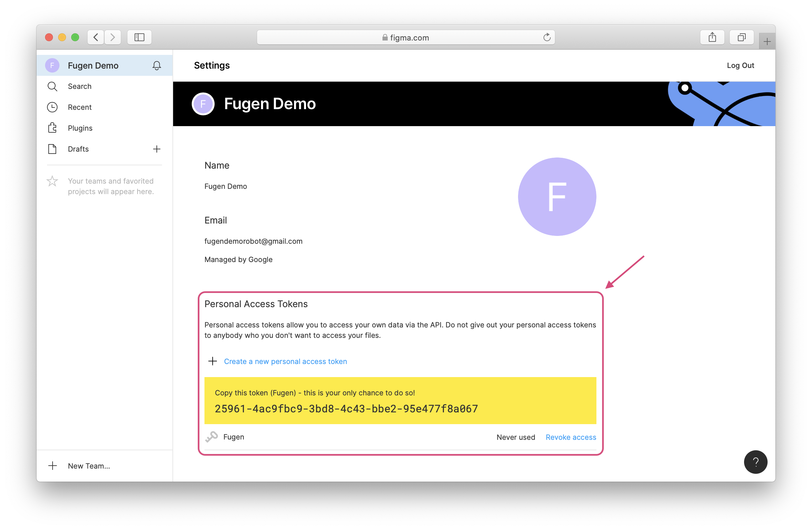Click the Search icon in sidebar
The image size is (812, 530).
[x=52, y=87]
